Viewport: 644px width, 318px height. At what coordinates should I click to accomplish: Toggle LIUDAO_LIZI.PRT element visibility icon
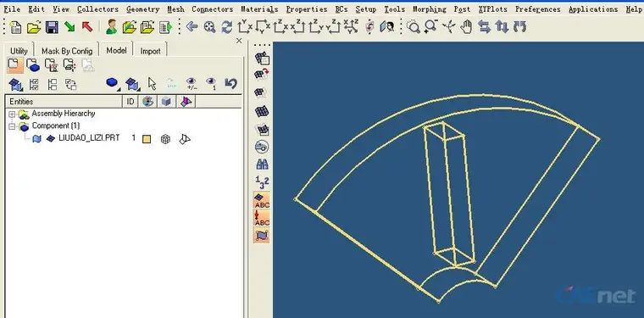[x=51, y=138]
